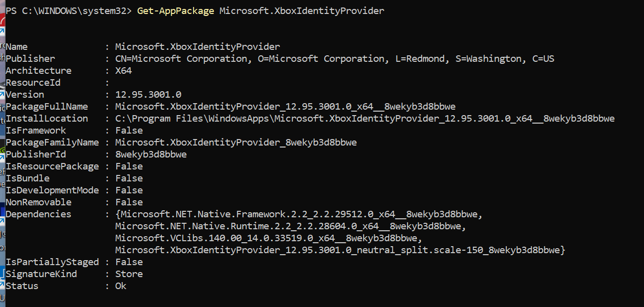Click the PublisherId value 8wekyb3d8bbwe
Viewport: 644px width, 307px height.
click(151, 154)
